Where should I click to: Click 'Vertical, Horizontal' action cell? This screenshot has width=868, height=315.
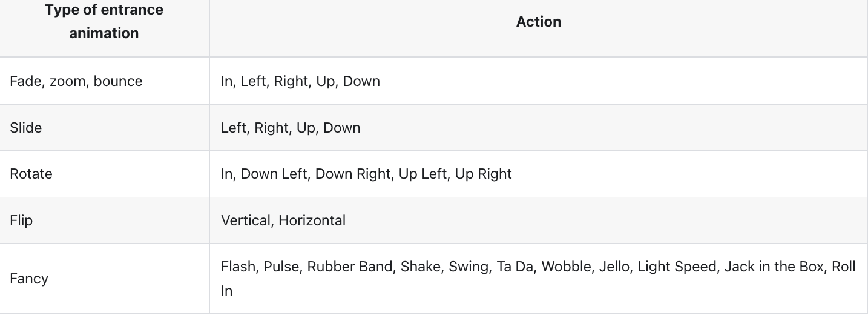[x=283, y=220]
